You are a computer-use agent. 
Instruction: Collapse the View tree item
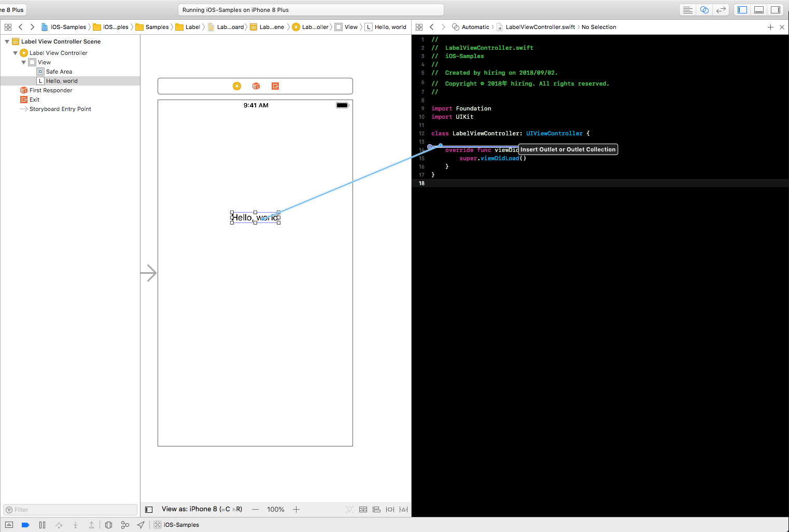pos(23,62)
